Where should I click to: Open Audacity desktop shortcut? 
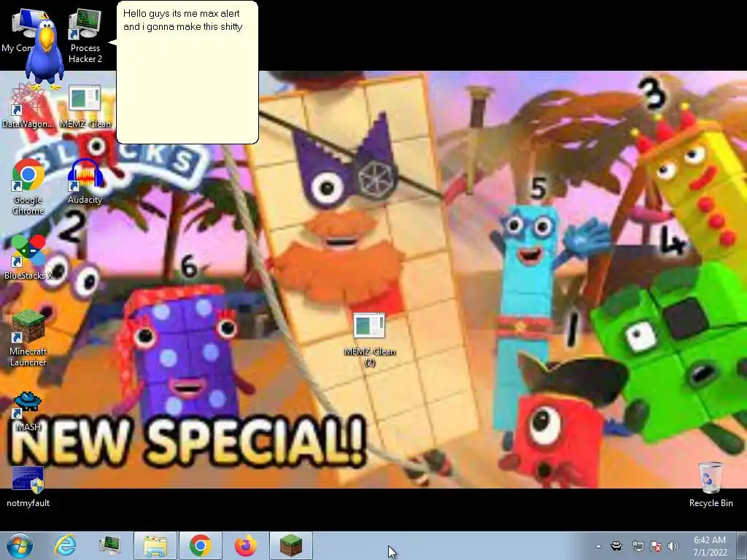[85, 182]
